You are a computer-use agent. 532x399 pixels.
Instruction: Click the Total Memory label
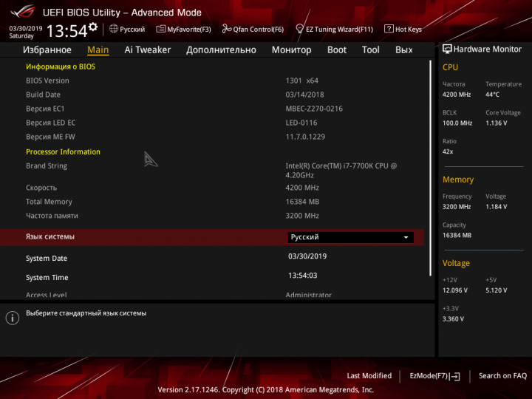[49, 202]
